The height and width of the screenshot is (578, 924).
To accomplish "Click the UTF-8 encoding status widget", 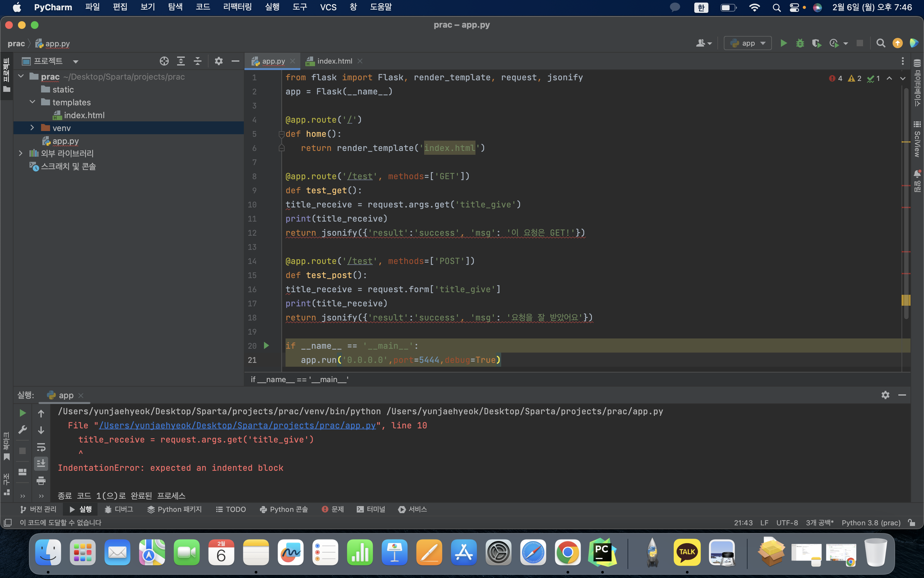I will [x=787, y=522].
